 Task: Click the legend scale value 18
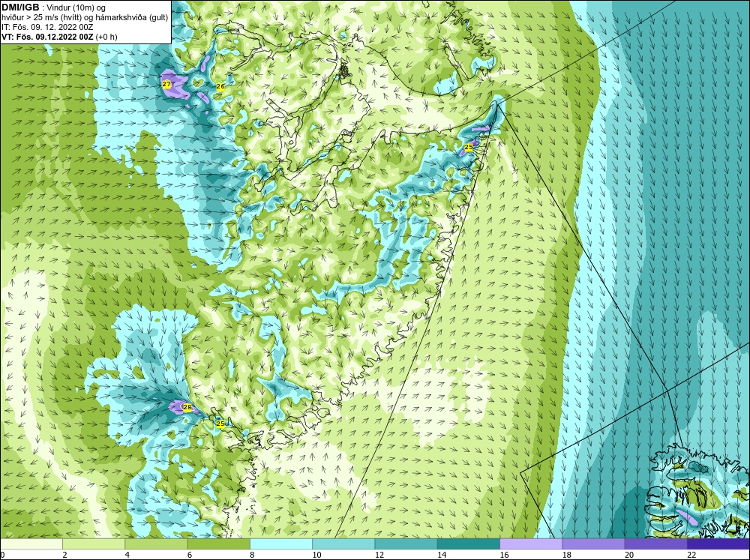[566, 555]
